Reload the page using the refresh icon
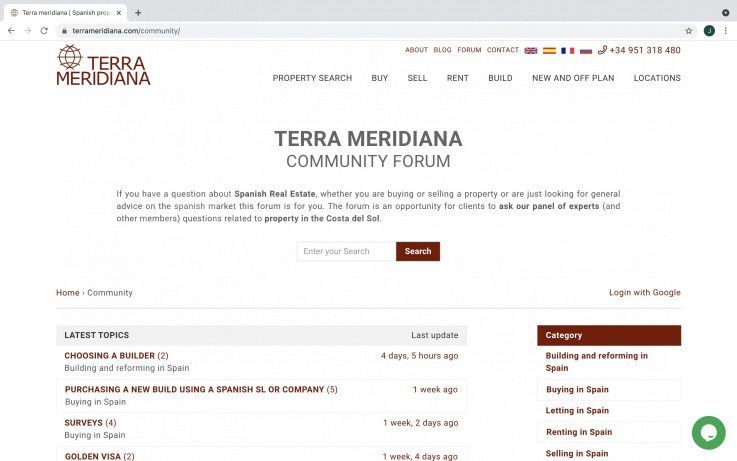This screenshot has width=737, height=461. pyautogui.click(x=44, y=31)
